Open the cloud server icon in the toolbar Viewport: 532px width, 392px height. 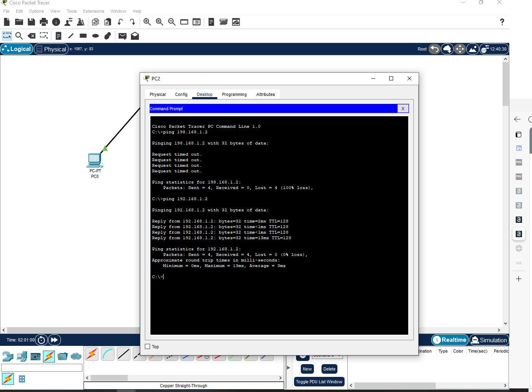[236, 22]
